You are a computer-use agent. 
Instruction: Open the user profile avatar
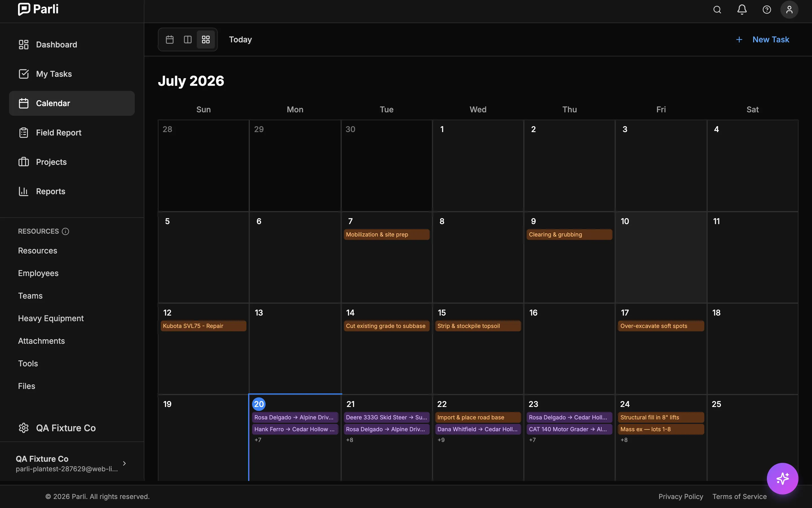tap(789, 10)
